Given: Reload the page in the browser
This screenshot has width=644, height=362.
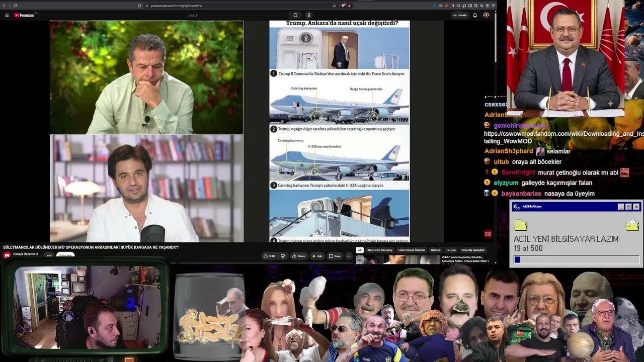Looking at the screenshot, I should (16, 6).
